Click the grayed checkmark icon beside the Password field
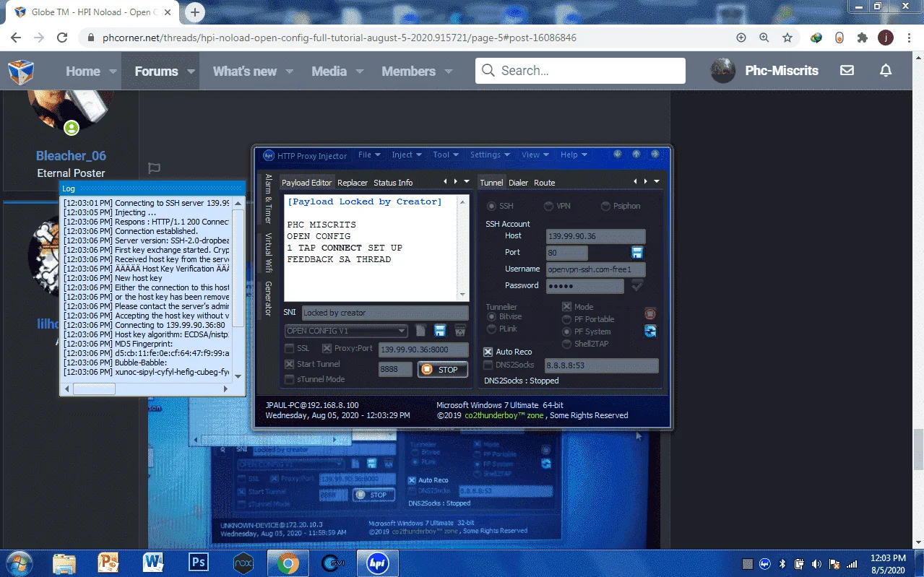This screenshot has height=577, width=924. (637, 286)
